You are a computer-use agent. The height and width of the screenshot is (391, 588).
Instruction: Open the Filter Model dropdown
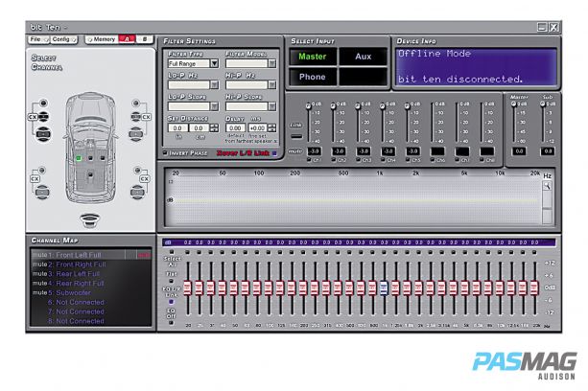pos(271,63)
